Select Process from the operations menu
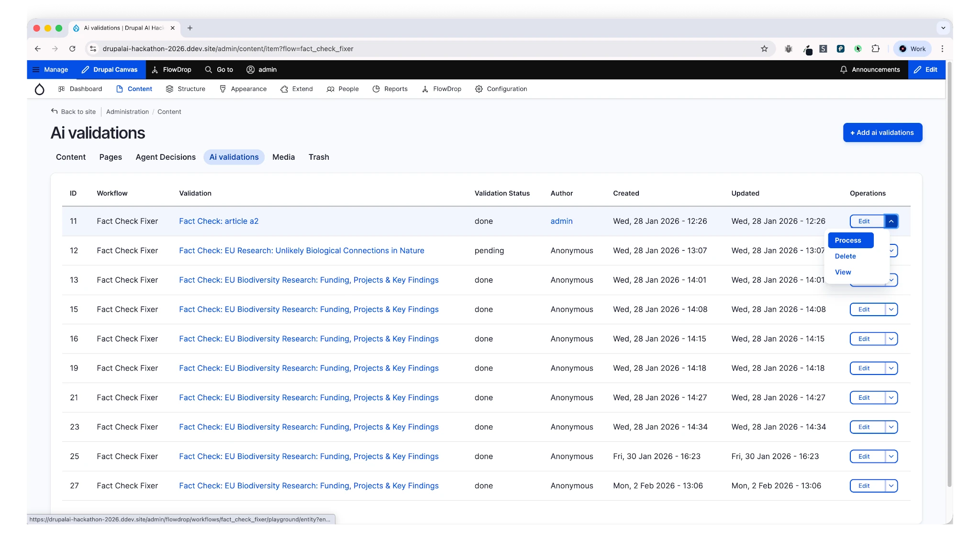 (847, 240)
